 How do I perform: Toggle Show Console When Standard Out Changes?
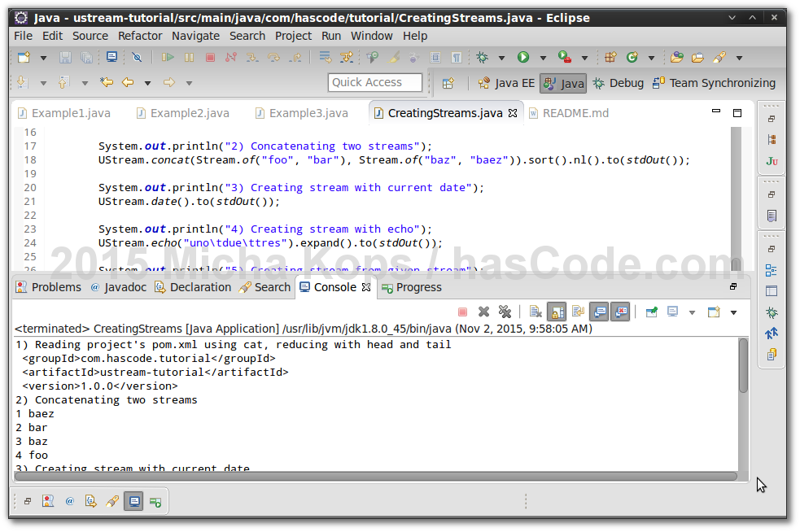pyautogui.click(x=600, y=312)
